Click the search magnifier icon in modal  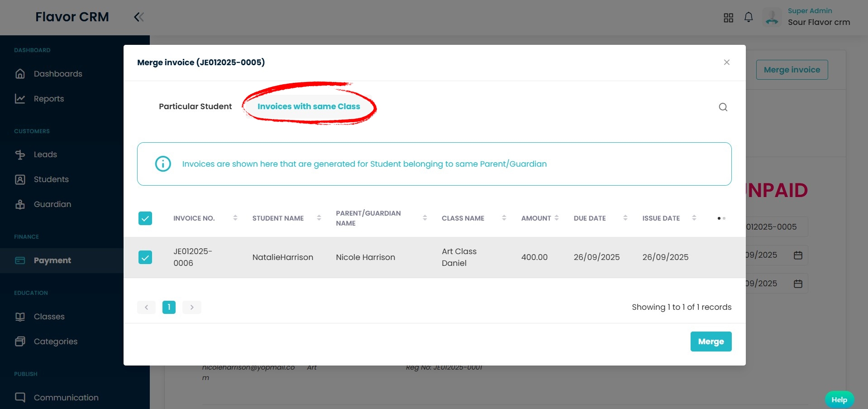tap(723, 107)
